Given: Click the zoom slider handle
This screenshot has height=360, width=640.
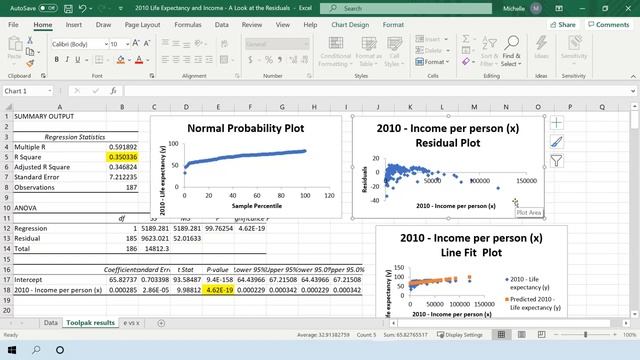Looking at the screenshot, I should click(x=585, y=335).
